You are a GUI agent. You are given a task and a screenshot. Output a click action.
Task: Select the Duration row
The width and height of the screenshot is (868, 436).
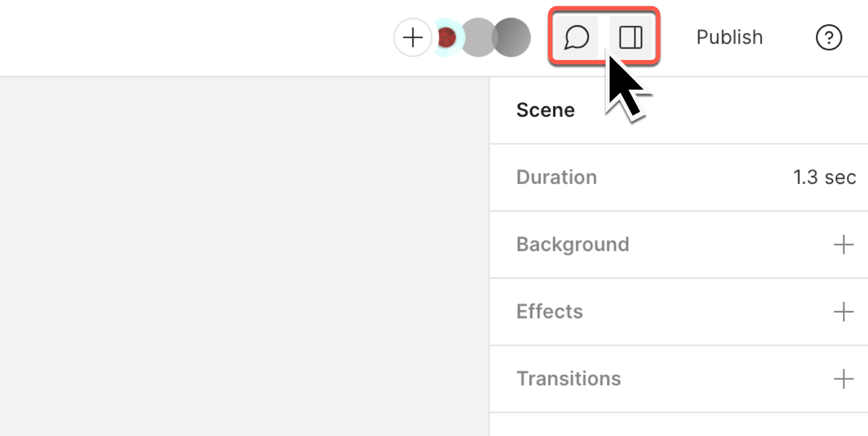557,177
